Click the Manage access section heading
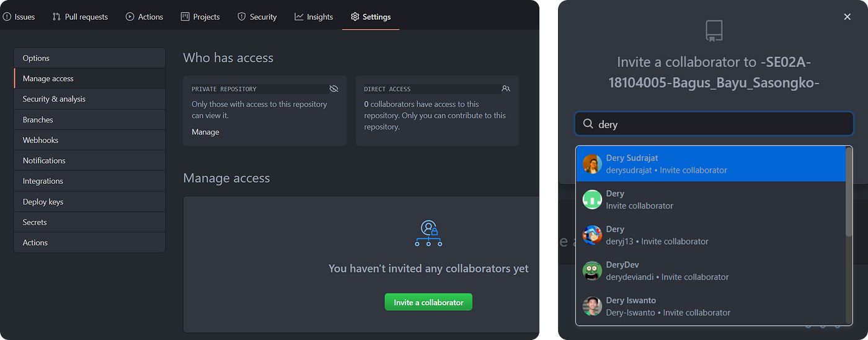Viewport: 868px width, 340px height. (226, 178)
